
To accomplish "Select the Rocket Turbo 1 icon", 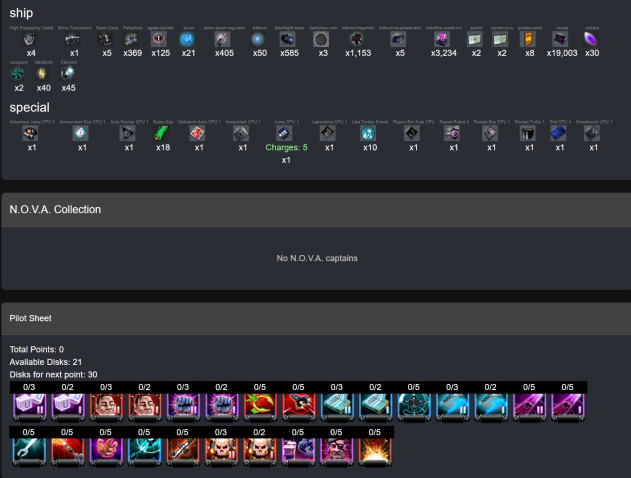I will [x=528, y=134].
